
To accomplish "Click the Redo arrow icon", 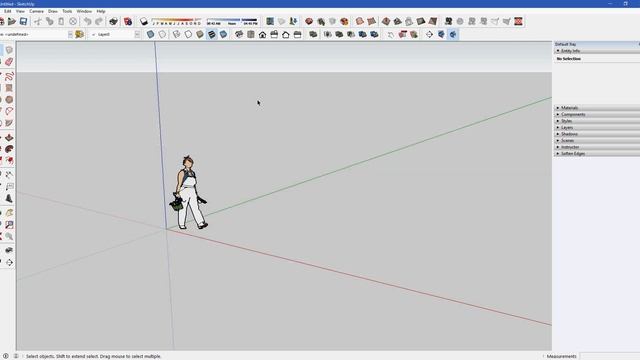I will (99, 21).
